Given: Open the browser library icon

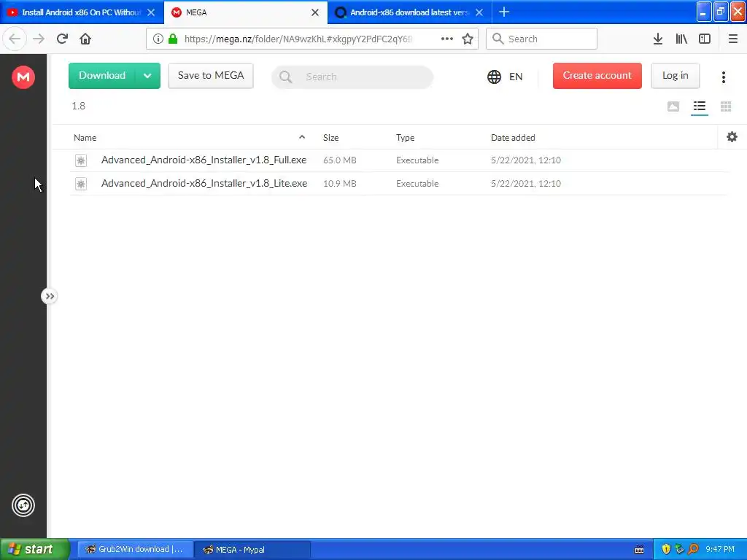Looking at the screenshot, I should (x=681, y=39).
